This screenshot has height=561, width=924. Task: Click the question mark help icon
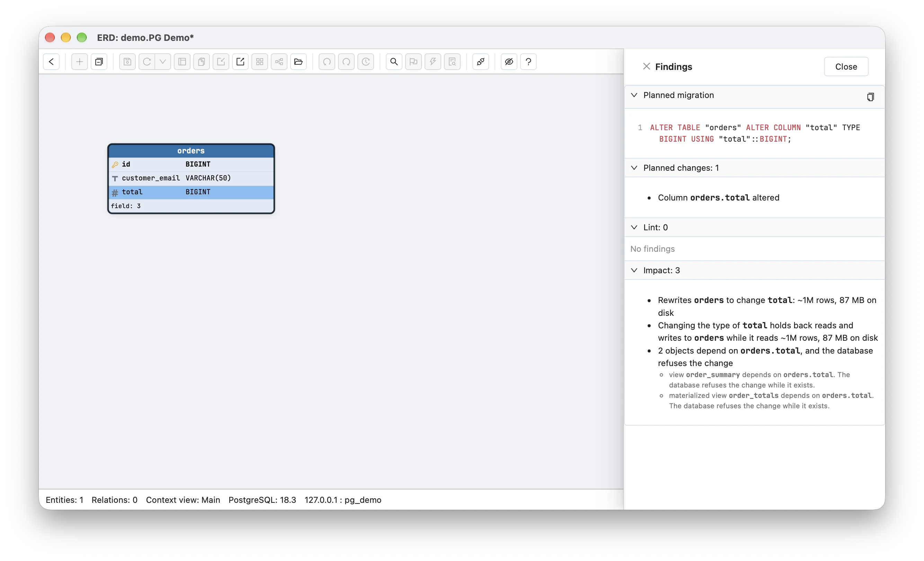click(528, 62)
